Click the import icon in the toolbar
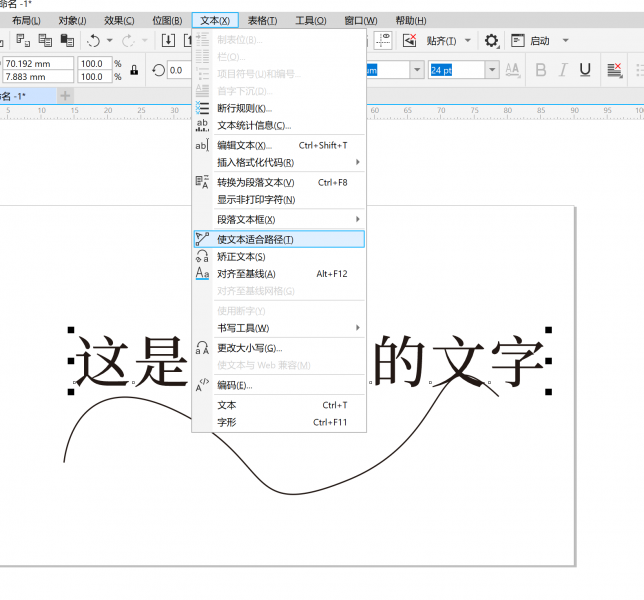 pos(168,41)
